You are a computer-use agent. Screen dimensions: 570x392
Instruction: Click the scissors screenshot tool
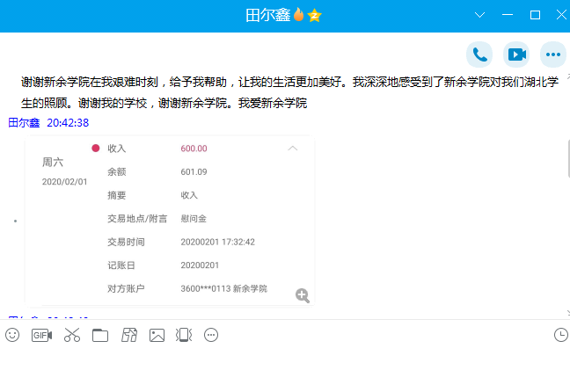pos(72,335)
